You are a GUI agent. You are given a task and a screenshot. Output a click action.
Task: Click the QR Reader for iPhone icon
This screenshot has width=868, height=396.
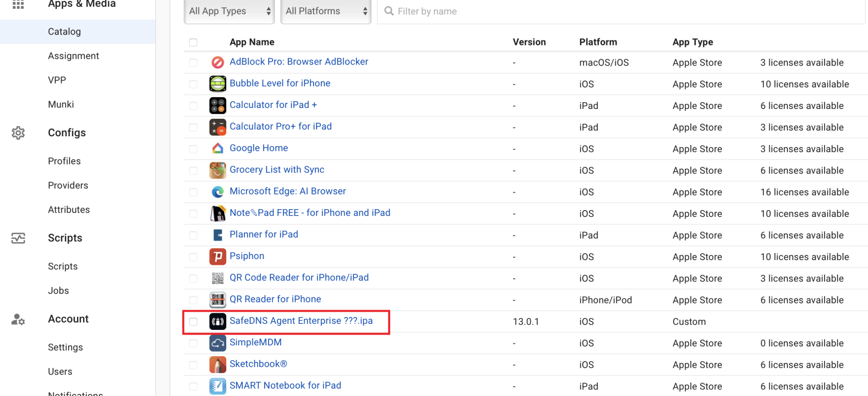click(x=218, y=300)
